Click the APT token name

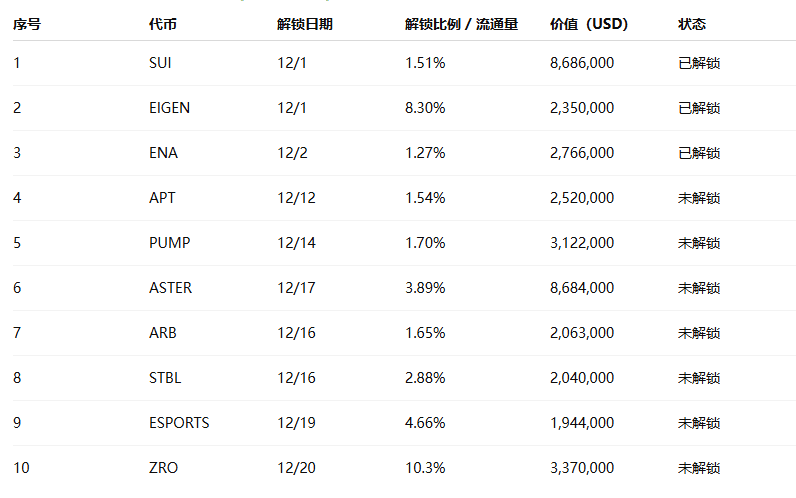162,198
